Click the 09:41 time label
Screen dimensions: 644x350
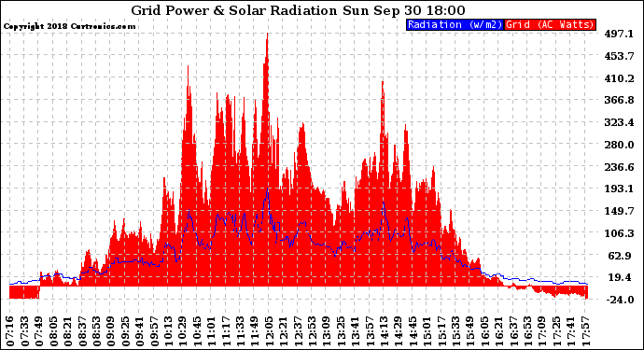[139, 331]
